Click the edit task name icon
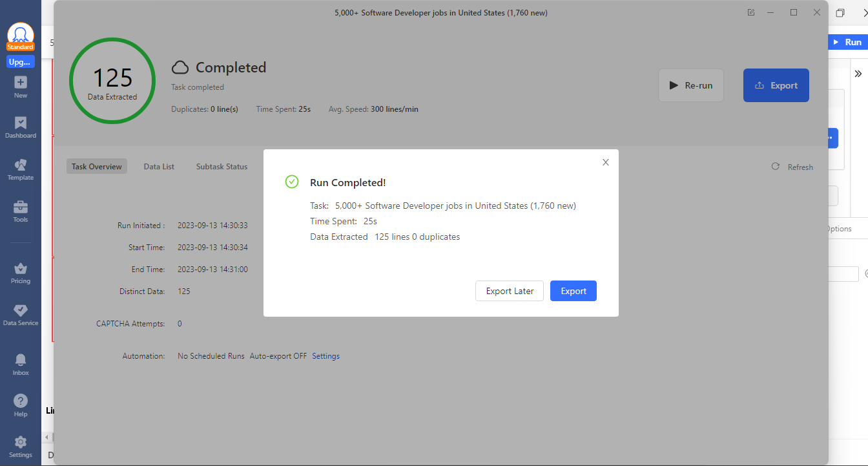 pos(751,12)
